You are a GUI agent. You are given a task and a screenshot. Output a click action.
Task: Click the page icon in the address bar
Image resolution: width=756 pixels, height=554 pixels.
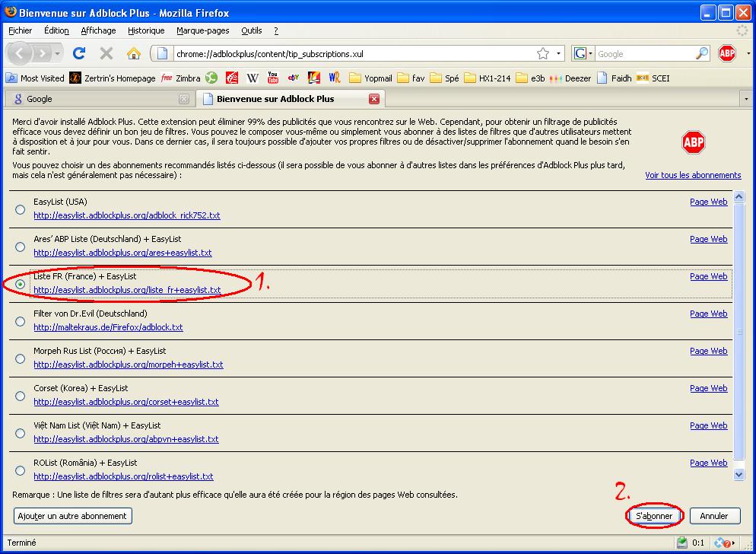tap(163, 53)
